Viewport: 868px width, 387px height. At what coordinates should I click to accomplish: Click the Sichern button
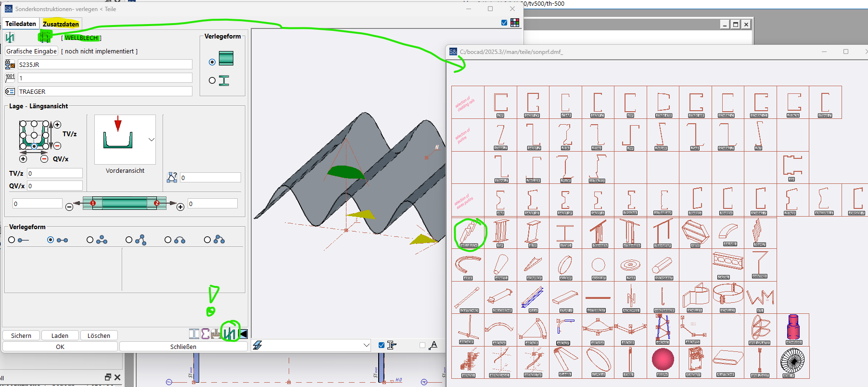(x=21, y=335)
